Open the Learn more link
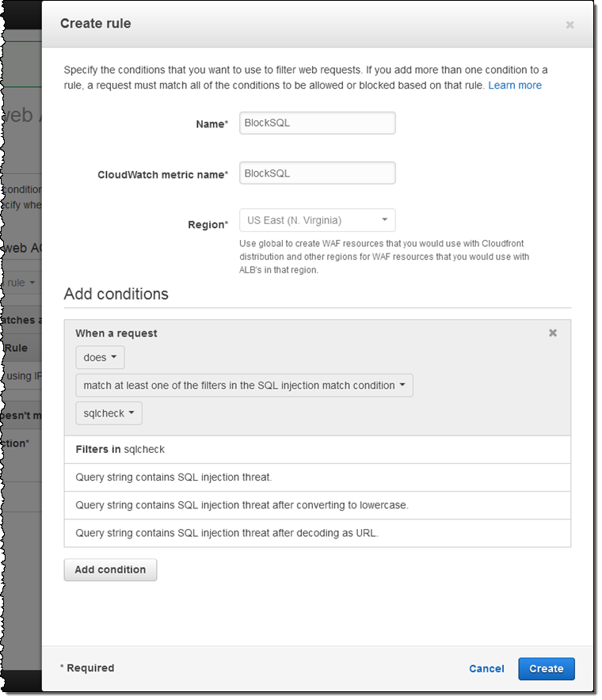602x700 pixels. [515, 86]
